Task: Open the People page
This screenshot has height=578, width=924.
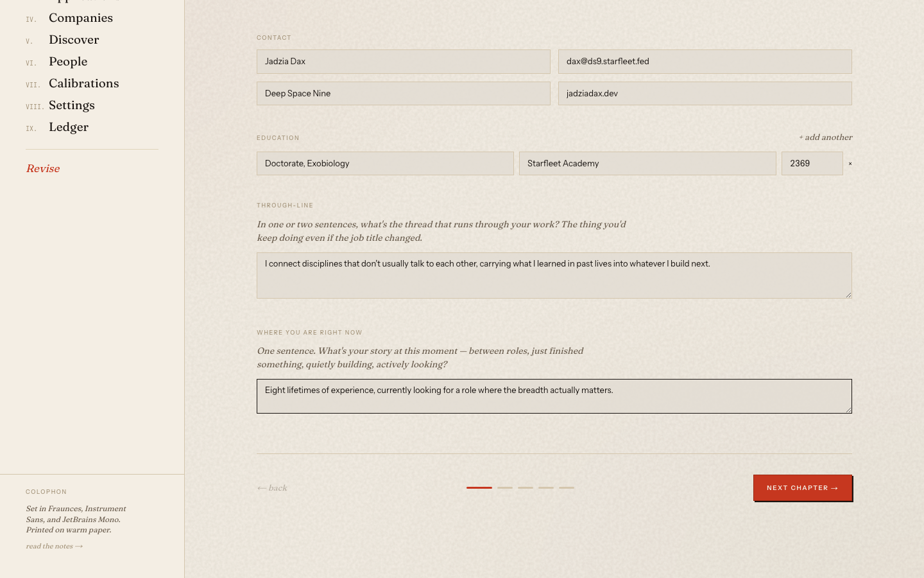Action: [68, 62]
